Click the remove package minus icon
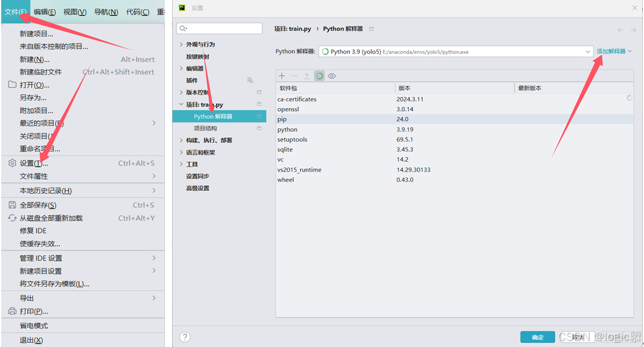 (294, 76)
